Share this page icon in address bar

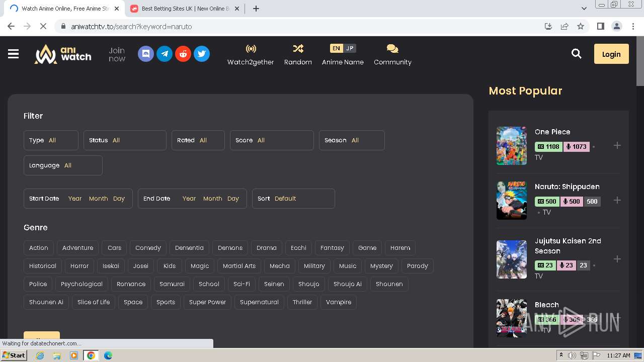565,26
